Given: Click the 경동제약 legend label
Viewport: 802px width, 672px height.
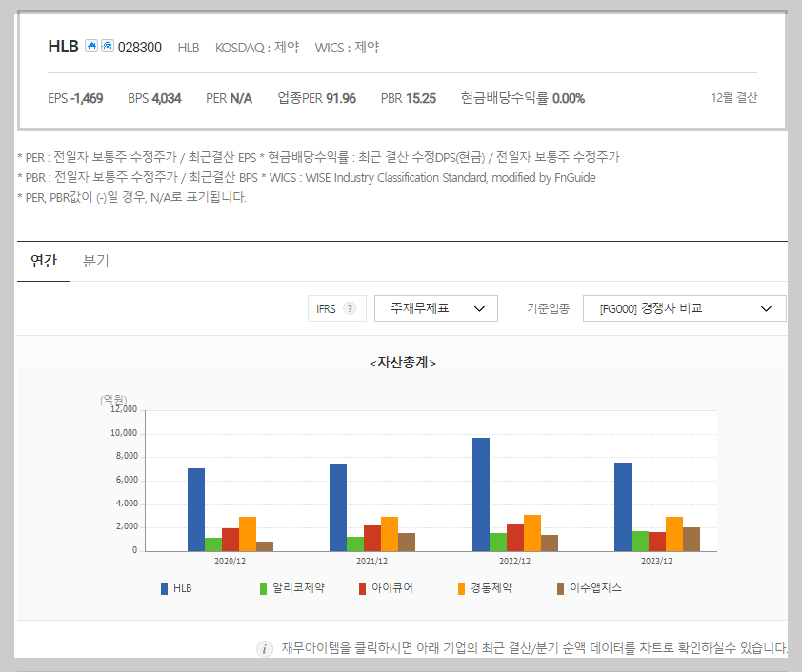Looking at the screenshot, I should tap(491, 588).
